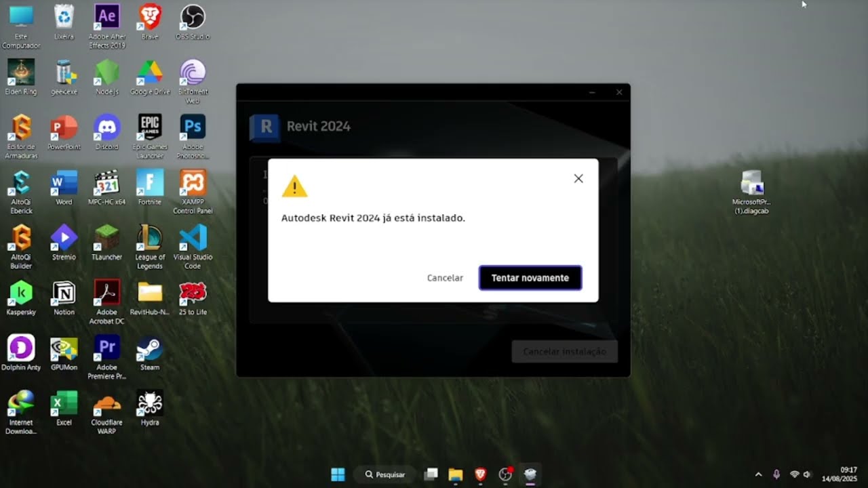Select the Word desktop shortcut

(64, 188)
